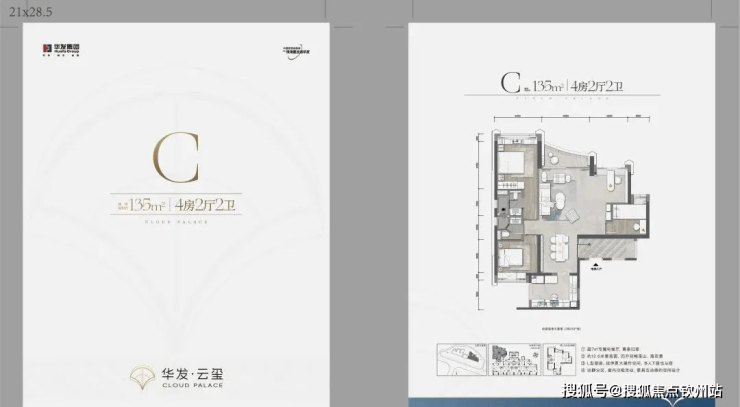Click the fan emblem beside 华发·云玺
740x407 pixels.
click(143, 378)
